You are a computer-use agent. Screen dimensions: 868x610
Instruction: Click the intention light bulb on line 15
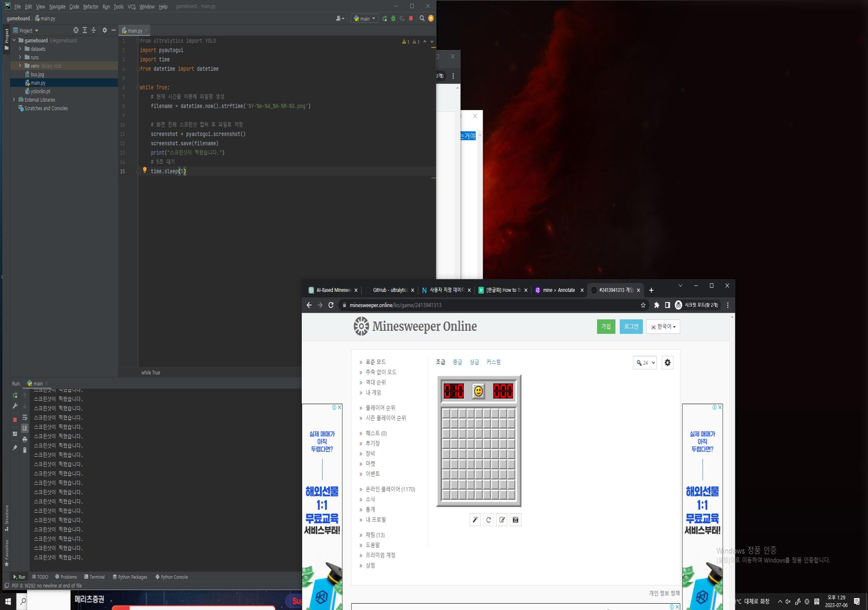click(x=145, y=170)
